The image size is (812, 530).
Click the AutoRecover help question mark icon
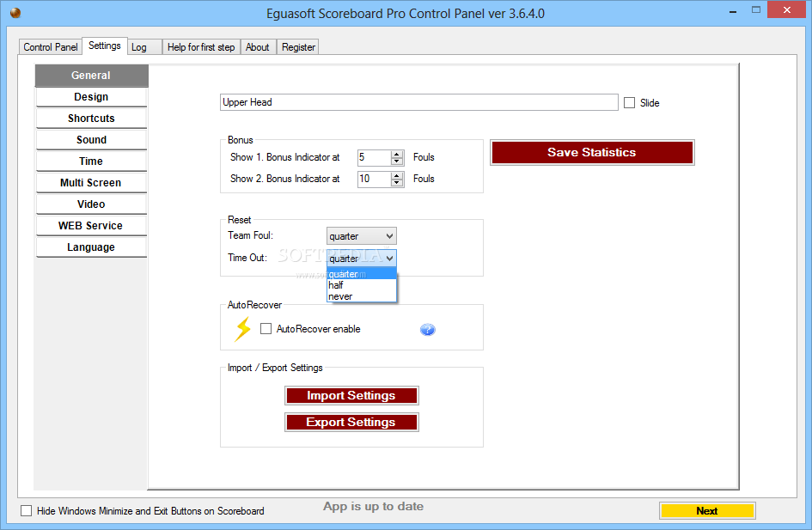coord(427,330)
